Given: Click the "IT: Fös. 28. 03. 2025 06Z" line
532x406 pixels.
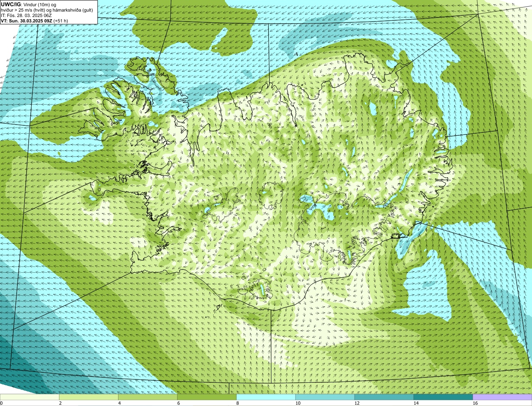Looking at the screenshot, I should click(x=26, y=15).
